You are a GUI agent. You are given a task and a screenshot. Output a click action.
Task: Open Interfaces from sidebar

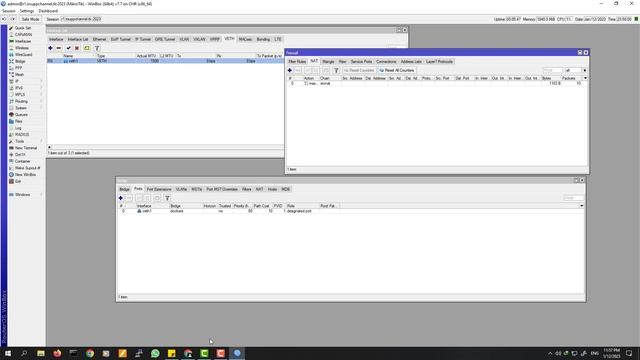click(x=23, y=41)
